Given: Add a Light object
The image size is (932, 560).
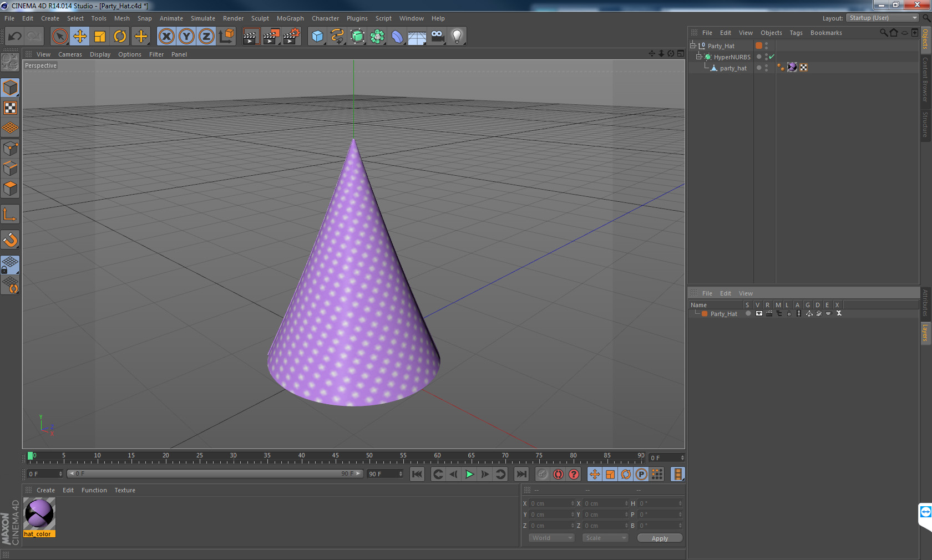Looking at the screenshot, I should (x=457, y=37).
